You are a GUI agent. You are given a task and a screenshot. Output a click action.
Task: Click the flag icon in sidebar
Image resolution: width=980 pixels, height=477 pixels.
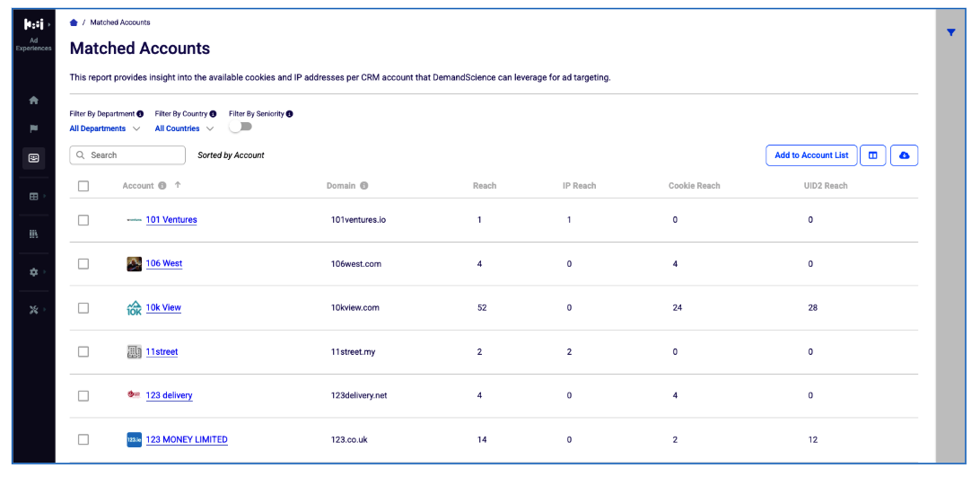[x=34, y=129]
